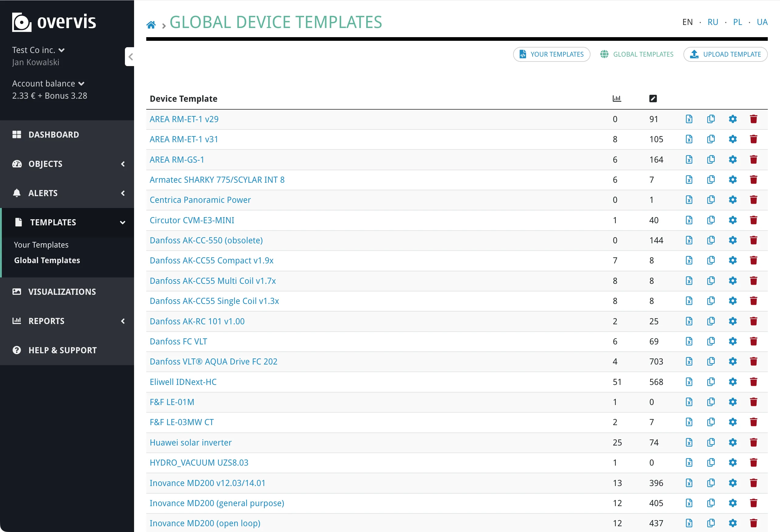
Task: Switch language to PL
Action: [x=737, y=22]
